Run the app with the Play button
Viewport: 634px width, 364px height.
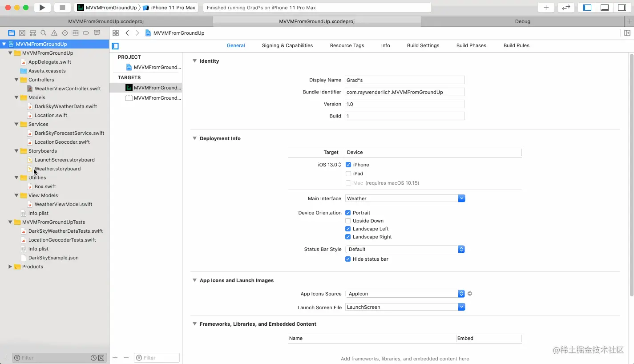(42, 8)
